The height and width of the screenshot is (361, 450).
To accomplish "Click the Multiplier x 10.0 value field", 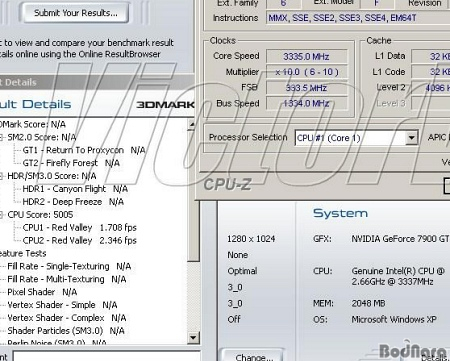I will (306, 72).
